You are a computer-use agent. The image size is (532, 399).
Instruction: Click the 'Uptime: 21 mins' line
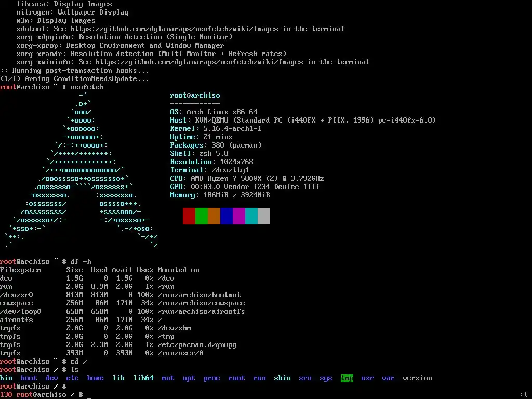201,137
